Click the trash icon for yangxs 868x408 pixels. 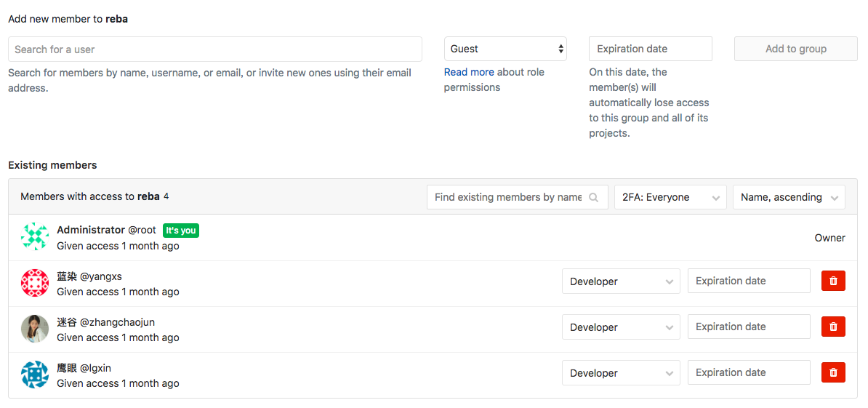[x=833, y=281]
